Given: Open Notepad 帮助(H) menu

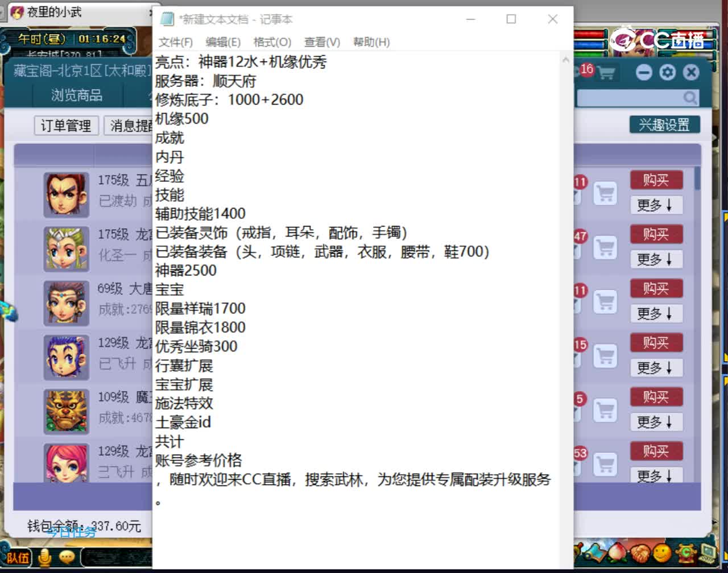Looking at the screenshot, I should pyautogui.click(x=371, y=42).
